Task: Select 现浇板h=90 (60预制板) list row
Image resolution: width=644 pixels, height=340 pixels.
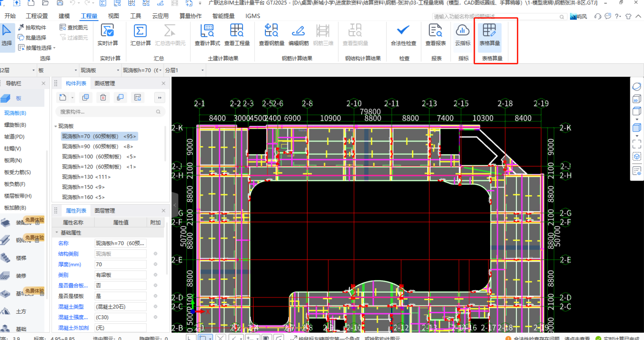Action: click(x=97, y=146)
